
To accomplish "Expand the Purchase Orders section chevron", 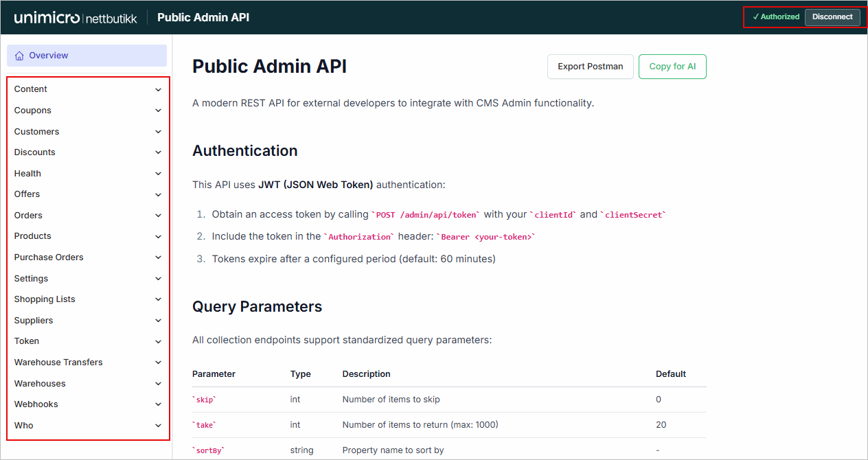I will 158,257.
